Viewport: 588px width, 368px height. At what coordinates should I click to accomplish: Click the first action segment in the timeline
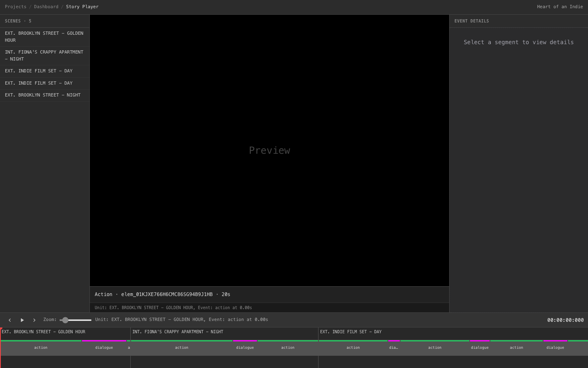41,348
